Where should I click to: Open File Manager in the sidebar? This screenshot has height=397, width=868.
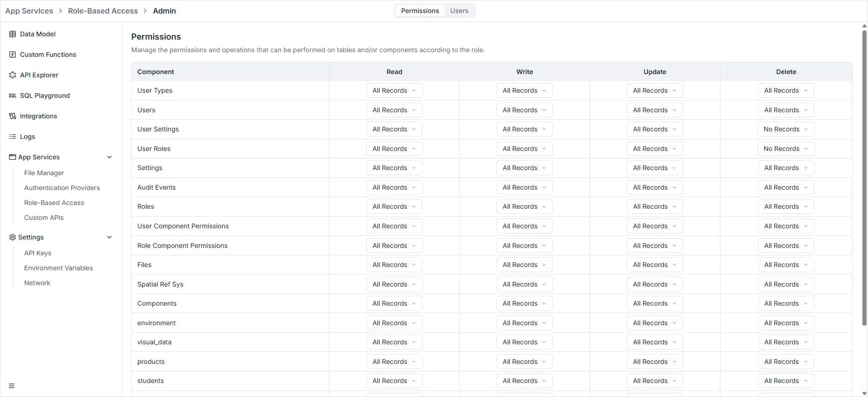pyautogui.click(x=44, y=173)
